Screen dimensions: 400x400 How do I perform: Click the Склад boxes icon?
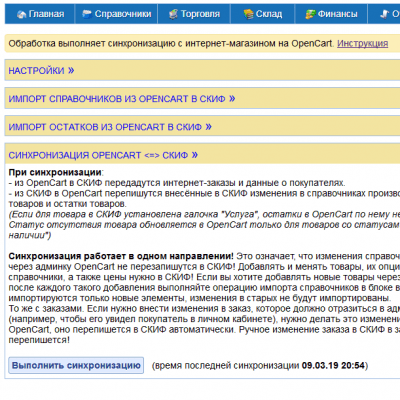[248, 14]
